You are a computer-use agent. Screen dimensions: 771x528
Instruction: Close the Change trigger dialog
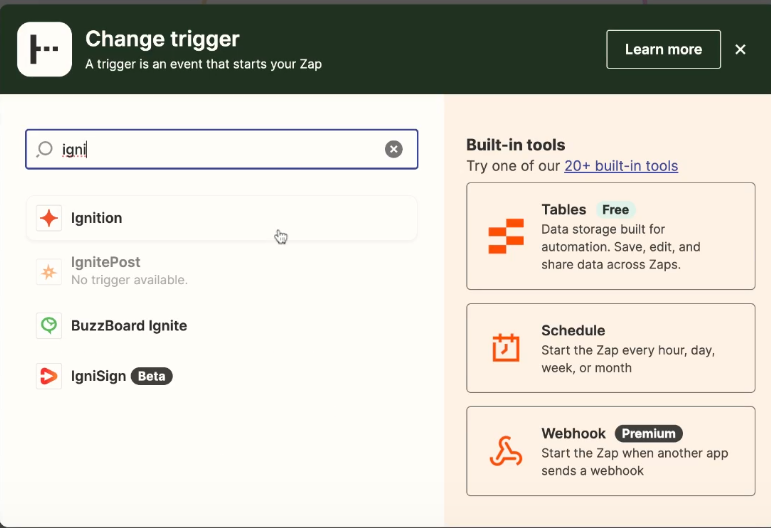[740, 49]
